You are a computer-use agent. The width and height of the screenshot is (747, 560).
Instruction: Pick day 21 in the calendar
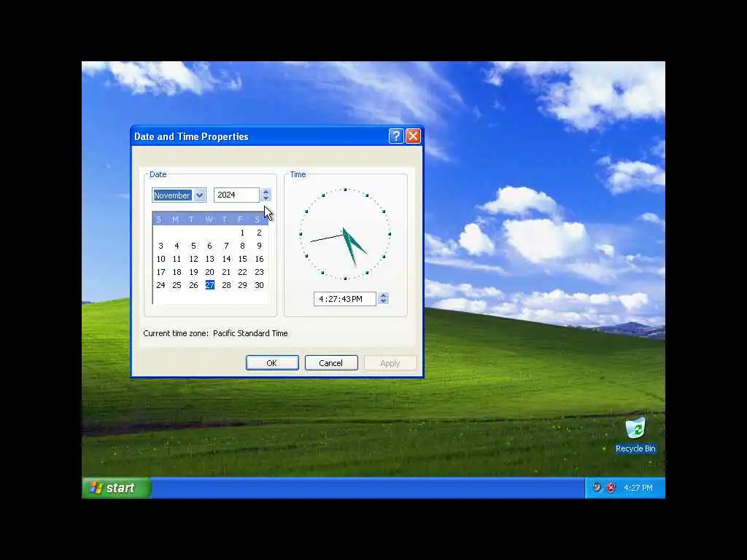click(226, 272)
